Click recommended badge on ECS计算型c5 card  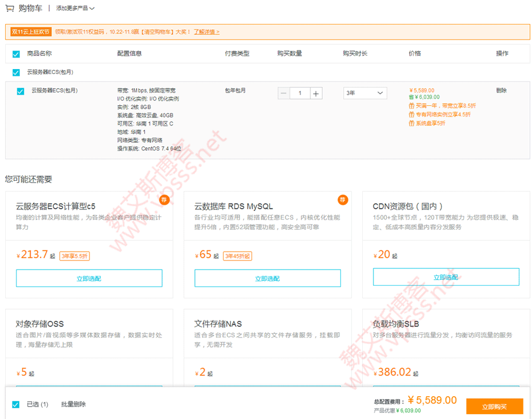pos(164,200)
